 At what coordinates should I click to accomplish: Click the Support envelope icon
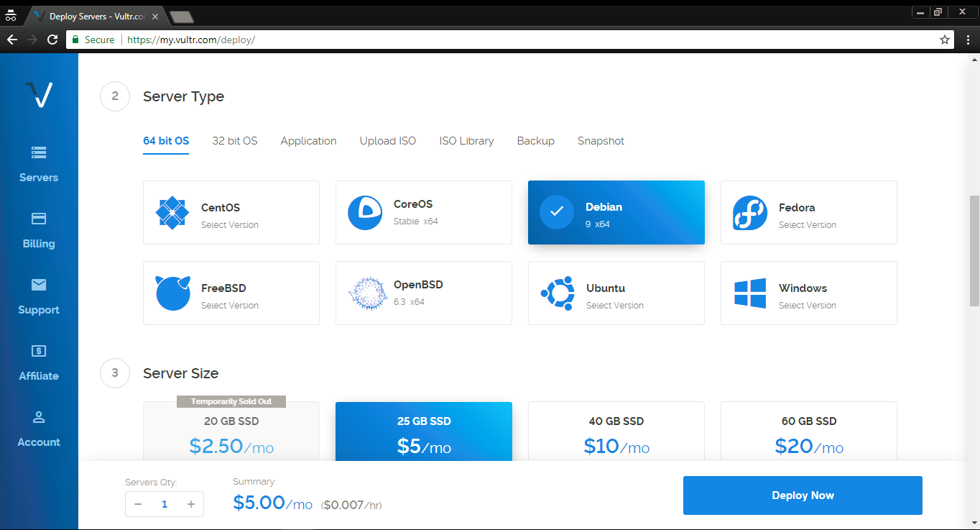coord(39,285)
